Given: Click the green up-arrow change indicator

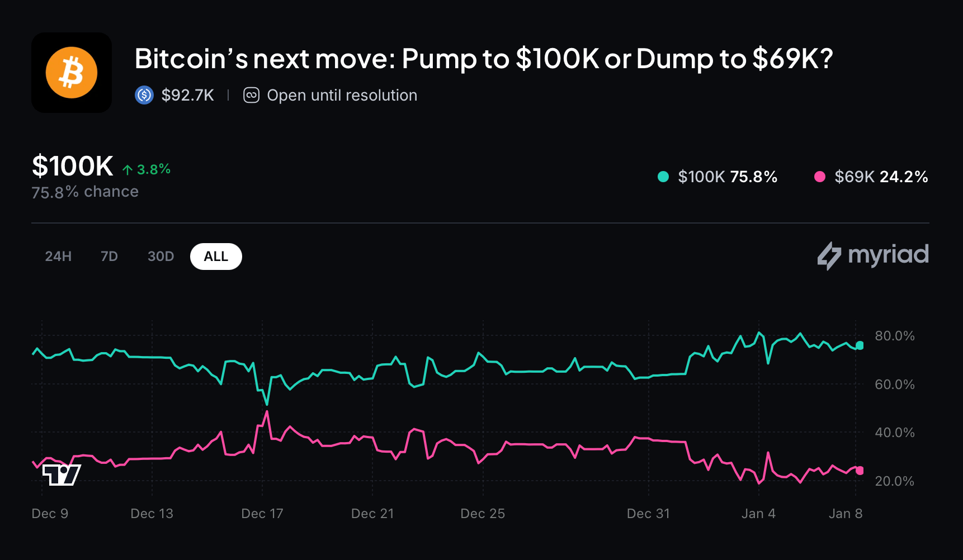Looking at the screenshot, I should point(128,168).
